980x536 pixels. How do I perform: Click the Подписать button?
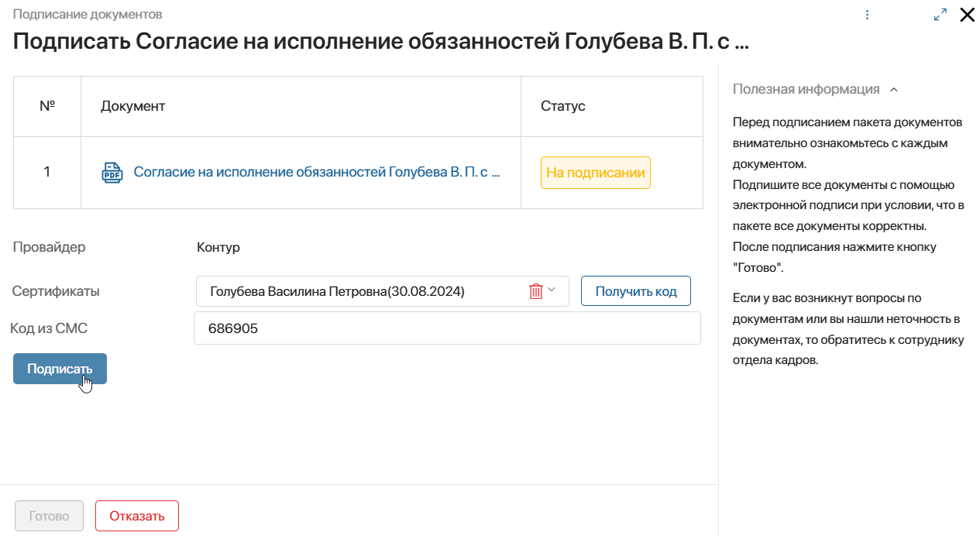pos(60,369)
